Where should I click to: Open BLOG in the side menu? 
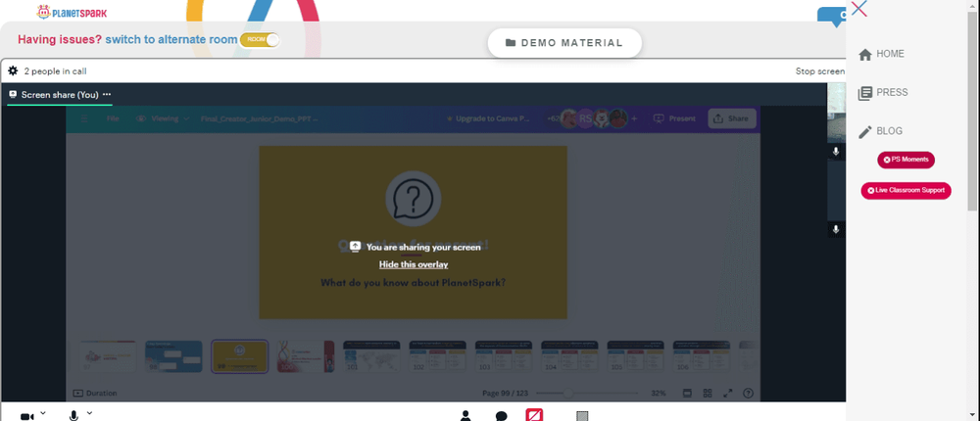click(881, 131)
